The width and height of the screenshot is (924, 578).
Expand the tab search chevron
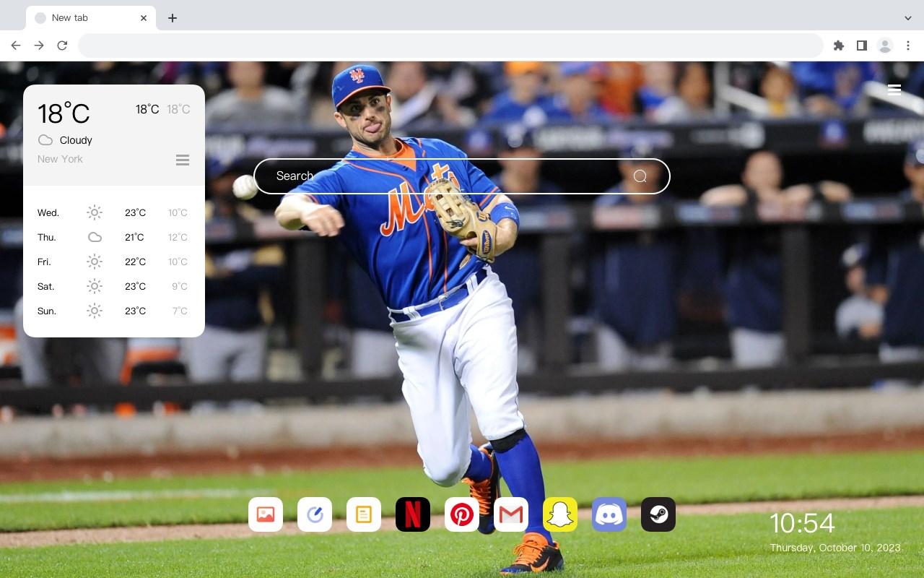click(908, 18)
